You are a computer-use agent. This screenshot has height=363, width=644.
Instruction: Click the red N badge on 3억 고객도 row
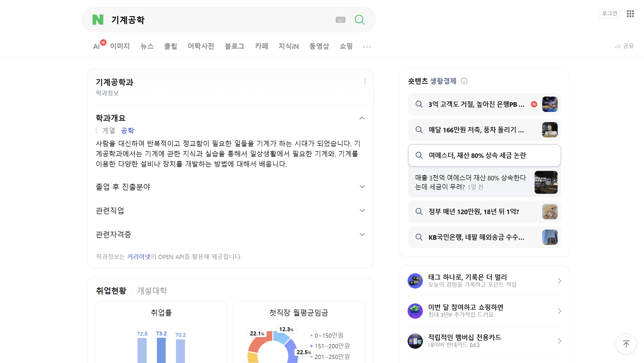(x=534, y=104)
